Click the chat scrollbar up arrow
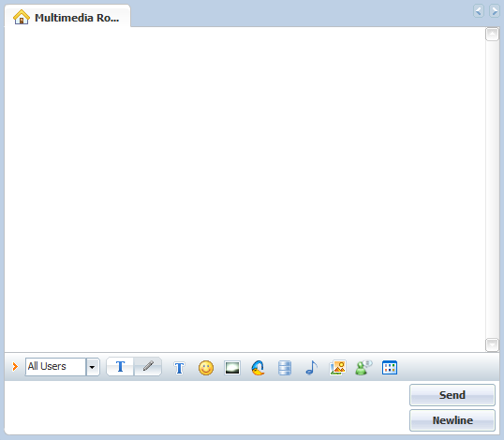 tap(492, 34)
